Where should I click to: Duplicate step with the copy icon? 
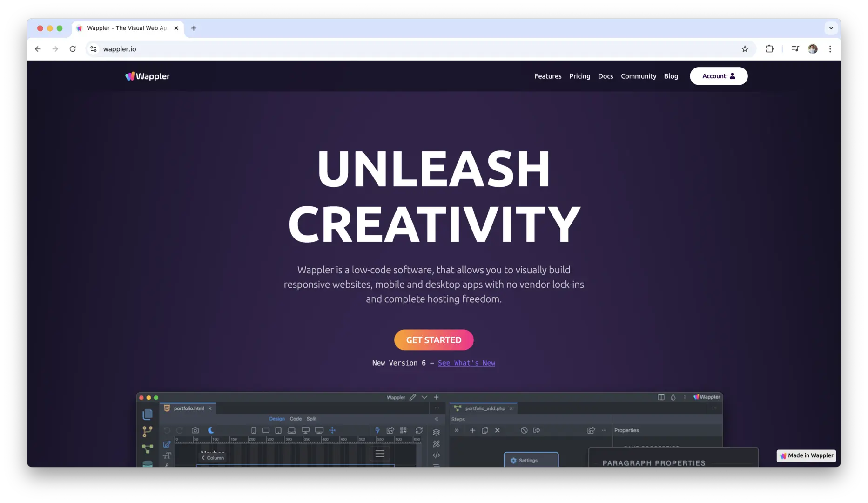(485, 430)
